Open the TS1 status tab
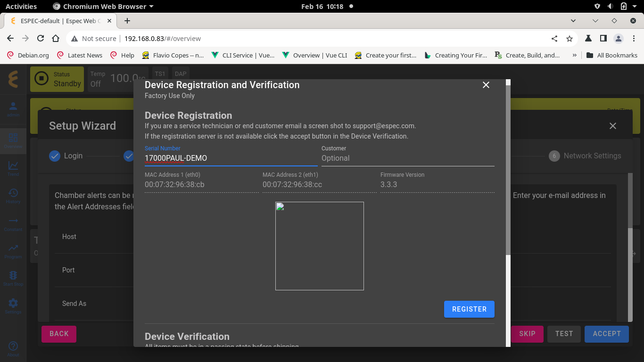 coord(160,74)
